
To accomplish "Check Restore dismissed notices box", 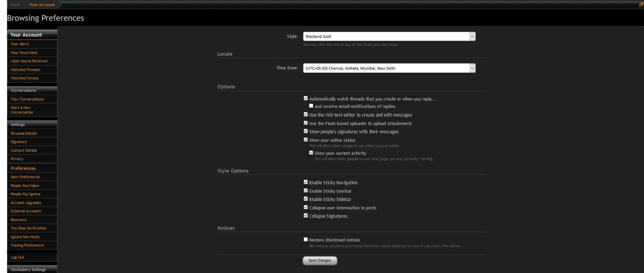I will tap(305, 239).
